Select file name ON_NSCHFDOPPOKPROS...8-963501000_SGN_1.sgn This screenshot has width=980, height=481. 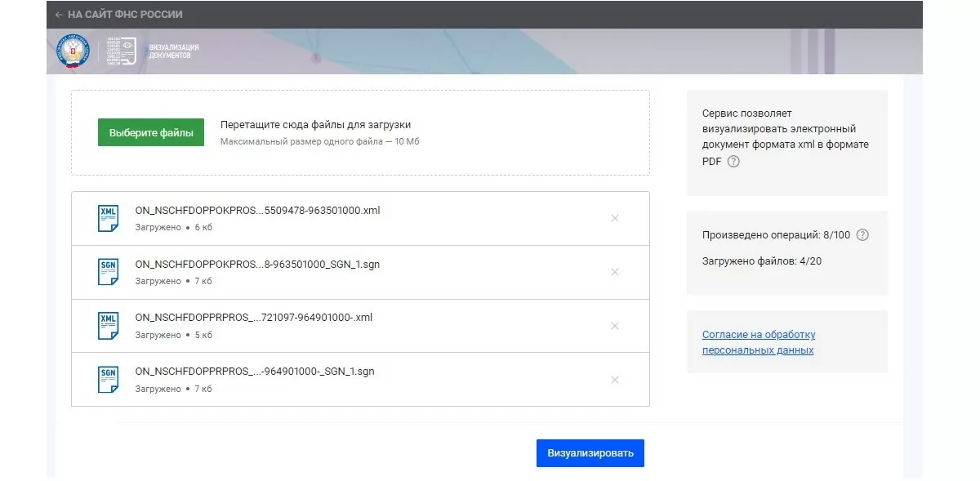pos(257,264)
